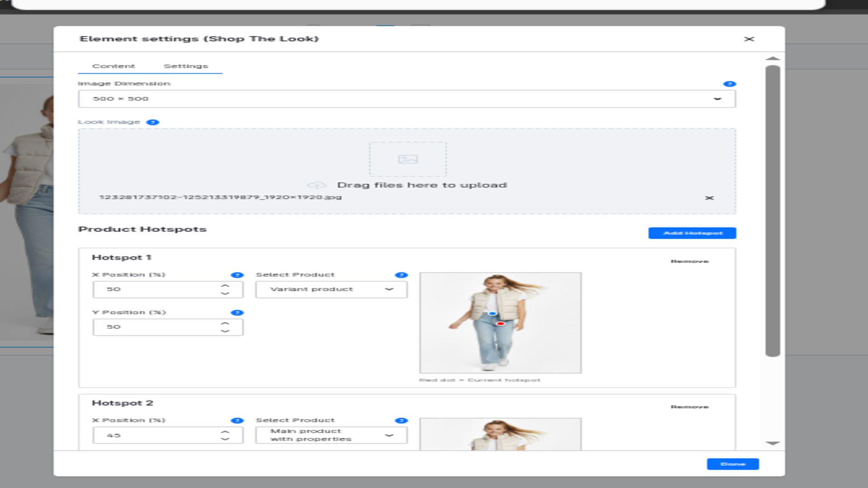Show help for Hotspot 1 Y Position

[237, 313]
